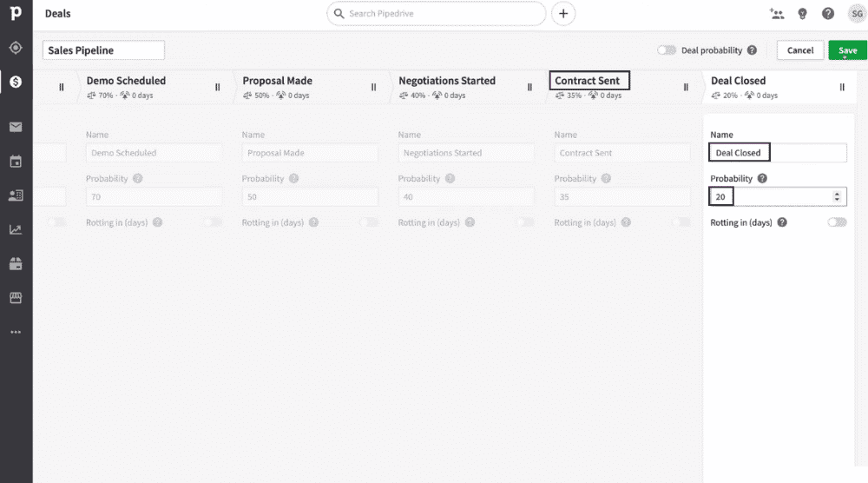
Task: Toggle Rotting in (days) for Contract Sent
Action: (681, 222)
